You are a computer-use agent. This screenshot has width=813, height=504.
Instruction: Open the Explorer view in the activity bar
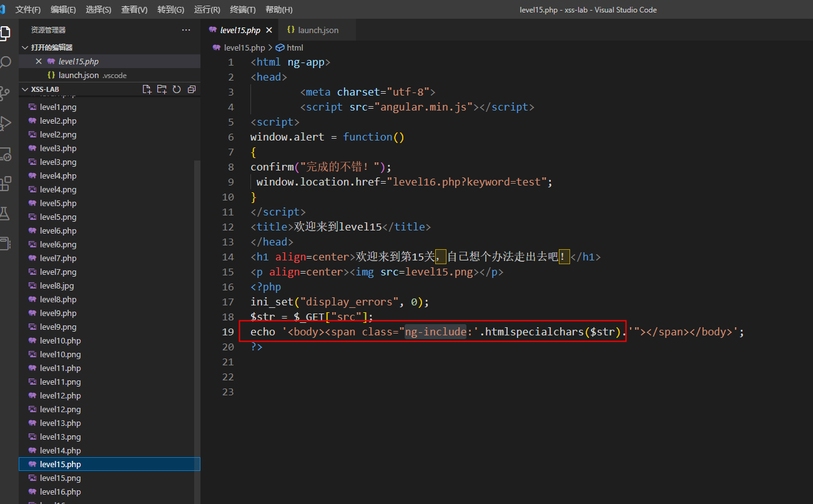[5, 32]
